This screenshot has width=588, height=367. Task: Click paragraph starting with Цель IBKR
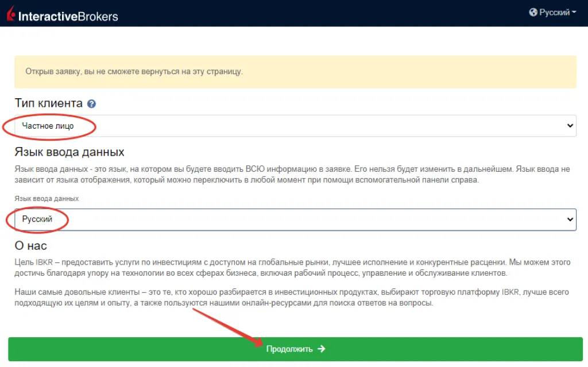click(x=292, y=268)
